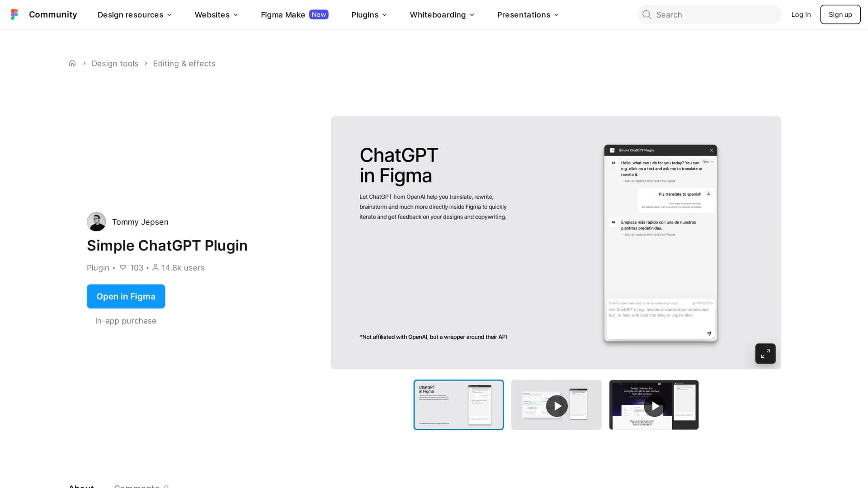Click the Open in Figma button
Screen dimensions: 868x488
pyautogui.click(x=126, y=296)
